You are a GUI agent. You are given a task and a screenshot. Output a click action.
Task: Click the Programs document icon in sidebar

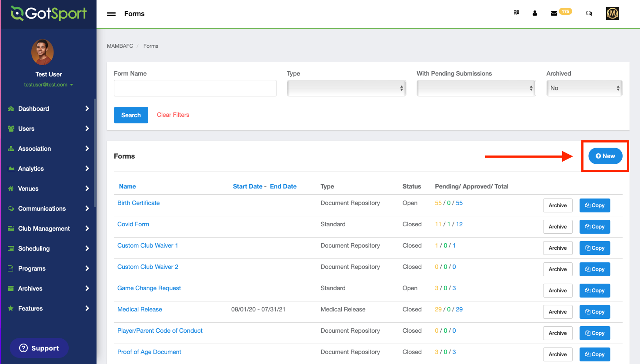tap(11, 268)
